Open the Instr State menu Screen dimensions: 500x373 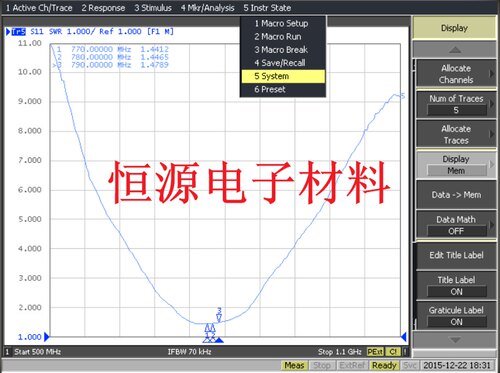(267, 8)
